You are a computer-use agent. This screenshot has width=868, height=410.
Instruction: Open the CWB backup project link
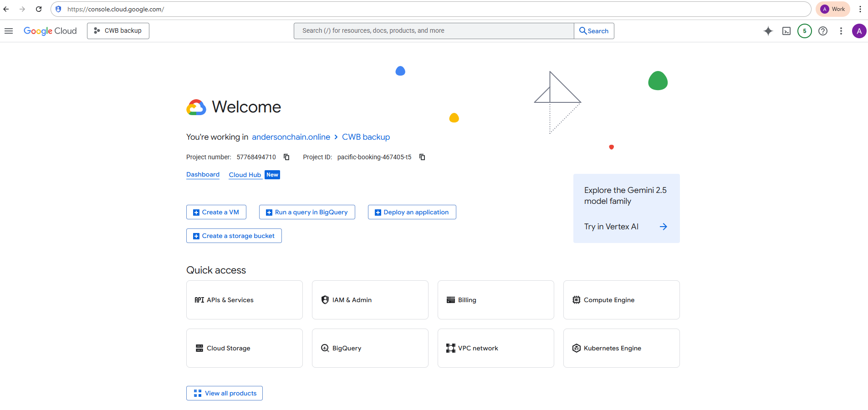[366, 137]
